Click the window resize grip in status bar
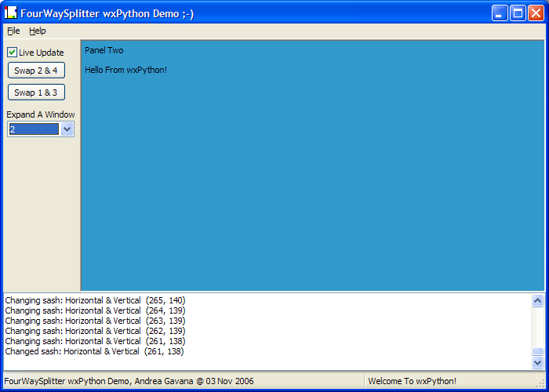Screen dimensions: 549x392 point(541,384)
